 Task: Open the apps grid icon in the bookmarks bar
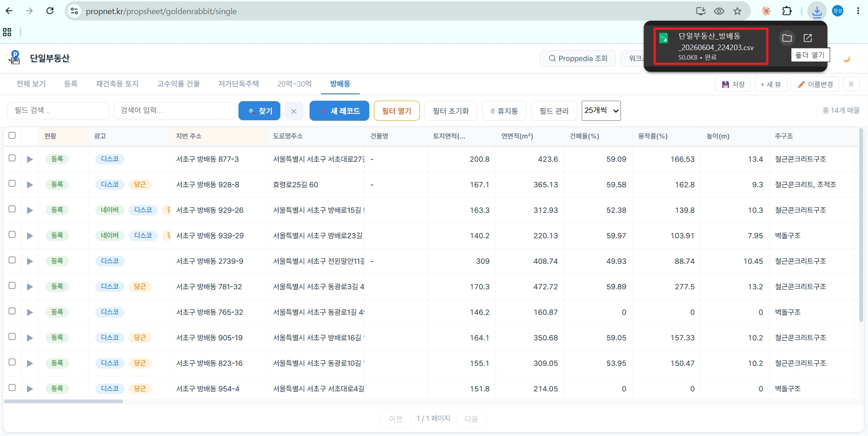coord(7,32)
